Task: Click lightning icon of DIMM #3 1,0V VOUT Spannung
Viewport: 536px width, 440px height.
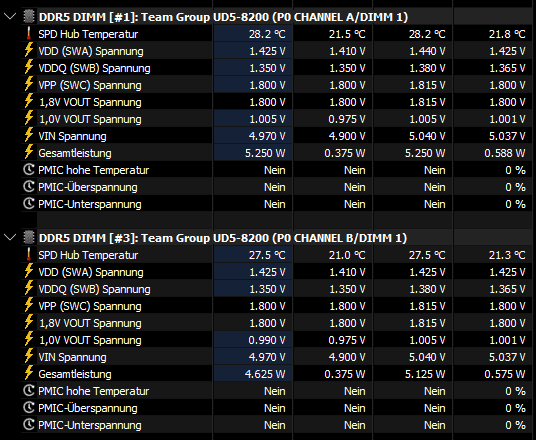Action: tap(29, 339)
